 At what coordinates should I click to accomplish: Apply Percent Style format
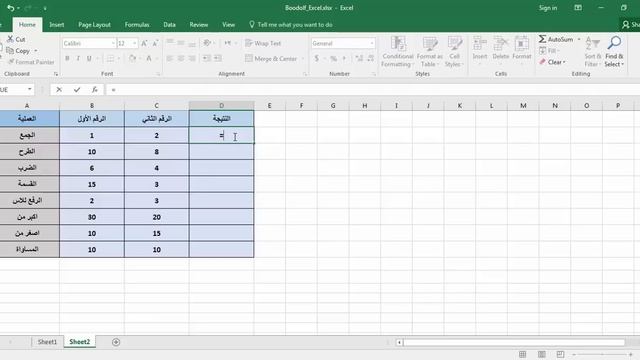point(333,59)
